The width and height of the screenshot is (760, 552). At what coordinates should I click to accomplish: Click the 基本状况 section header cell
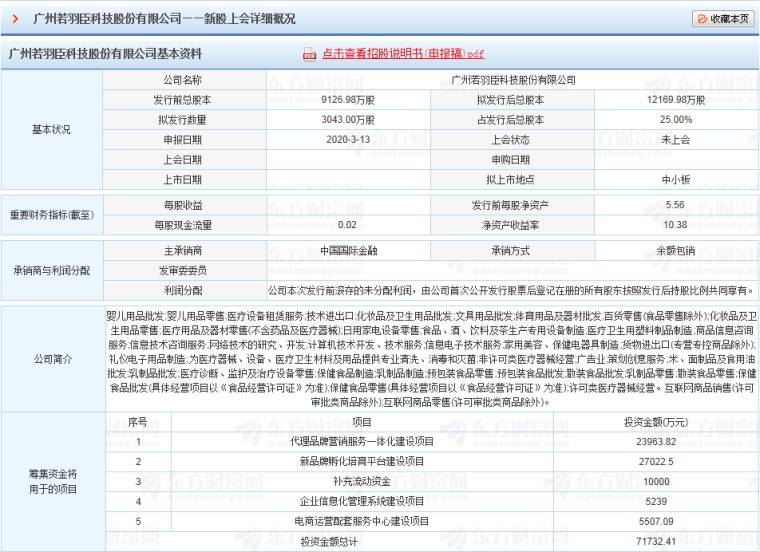(x=51, y=129)
